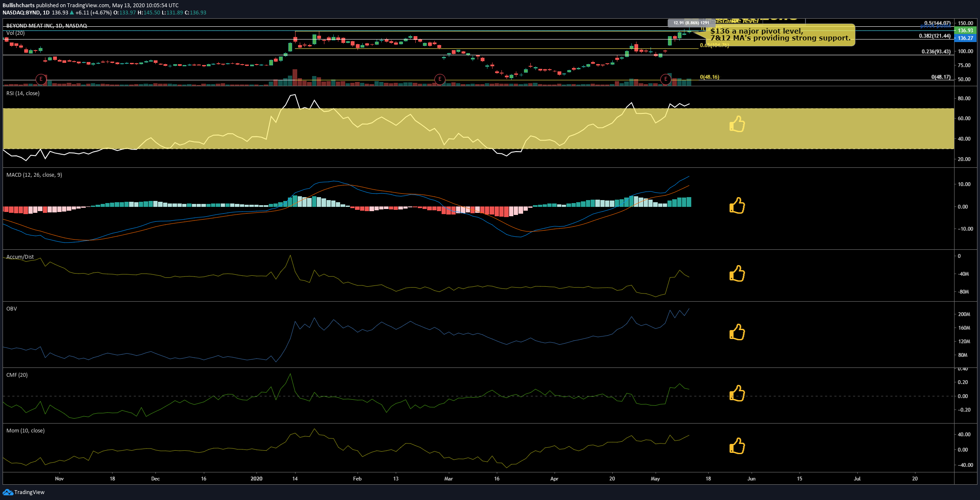Select the OBV indicator label
Viewport: 980px width, 500px height.
coord(11,309)
